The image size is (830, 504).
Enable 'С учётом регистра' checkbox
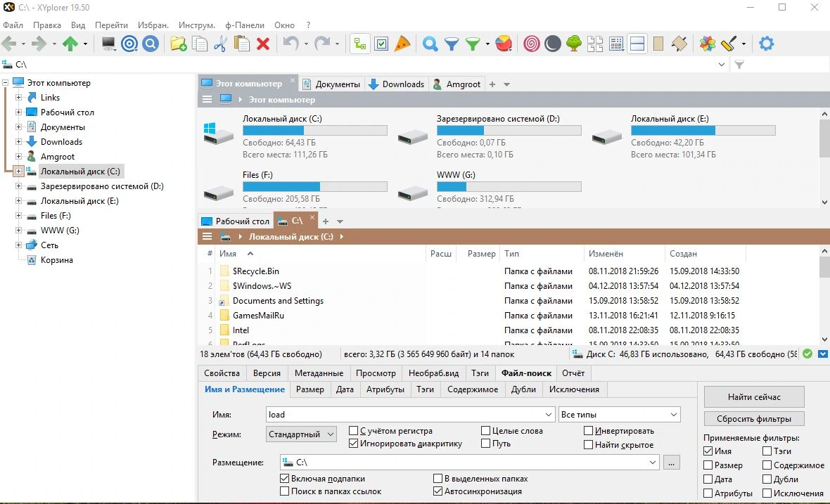pos(354,430)
